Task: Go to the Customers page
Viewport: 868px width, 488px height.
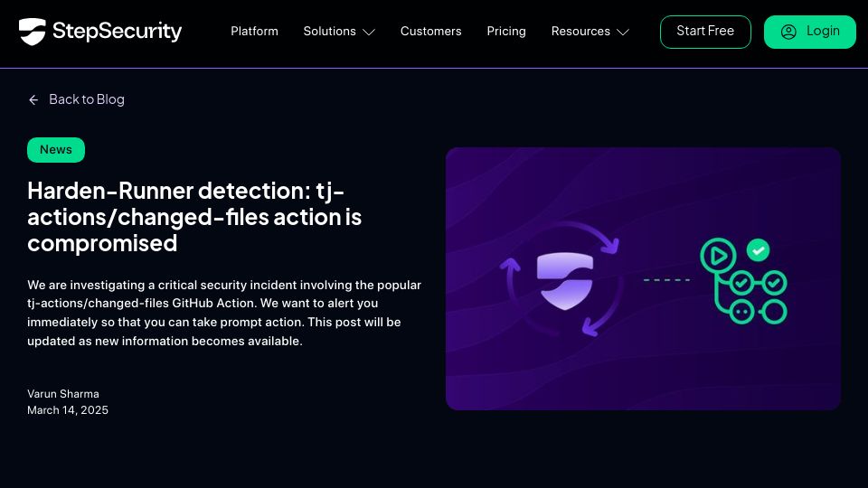Action: (430, 32)
